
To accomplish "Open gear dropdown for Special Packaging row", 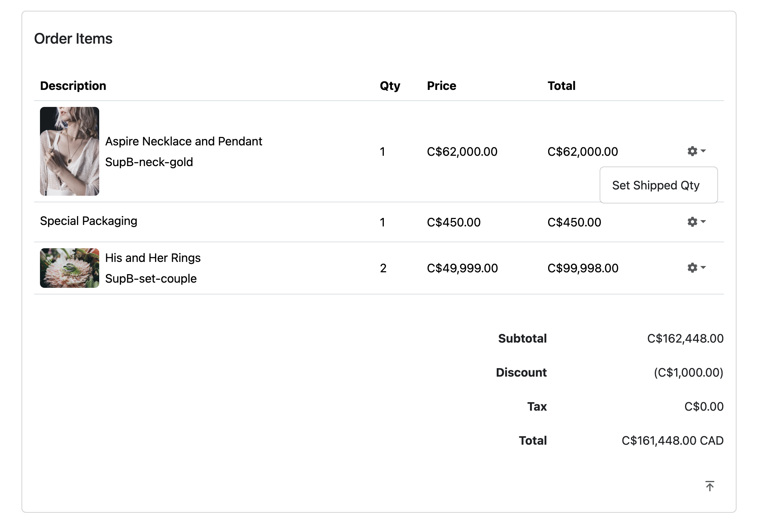I will click(x=696, y=222).
